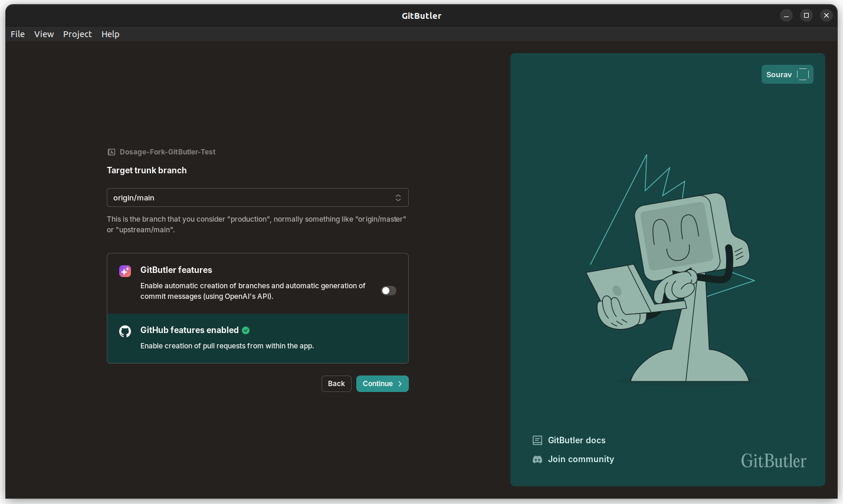Click Join community
The height and width of the screenshot is (504, 843).
click(580, 459)
